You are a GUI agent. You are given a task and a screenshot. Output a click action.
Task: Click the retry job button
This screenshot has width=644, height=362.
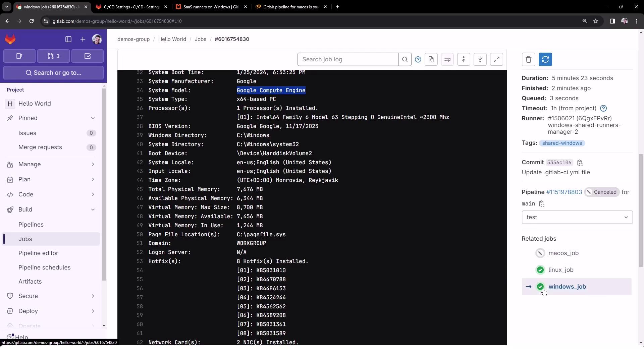point(545,59)
